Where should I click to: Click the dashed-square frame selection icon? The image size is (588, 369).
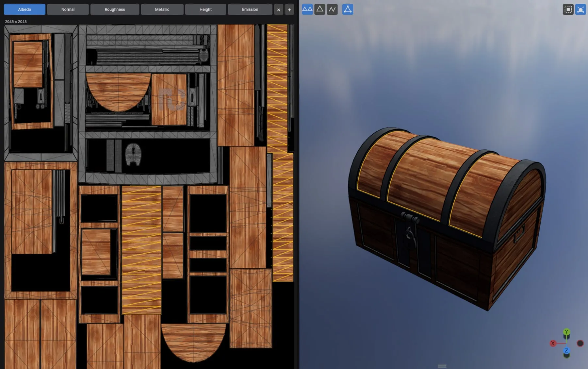[568, 9]
